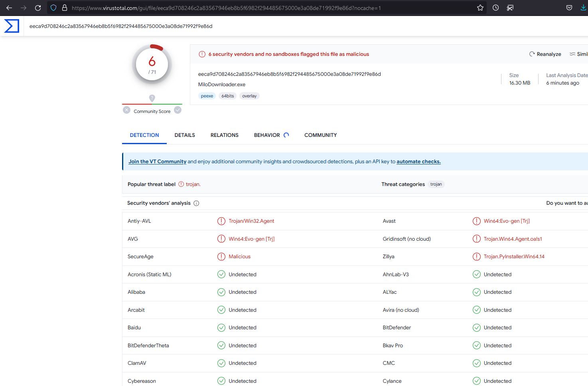Image resolution: width=588 pixels, height=386 pixels.
Task: Open the history clock icon
Action: click(495, 8)
